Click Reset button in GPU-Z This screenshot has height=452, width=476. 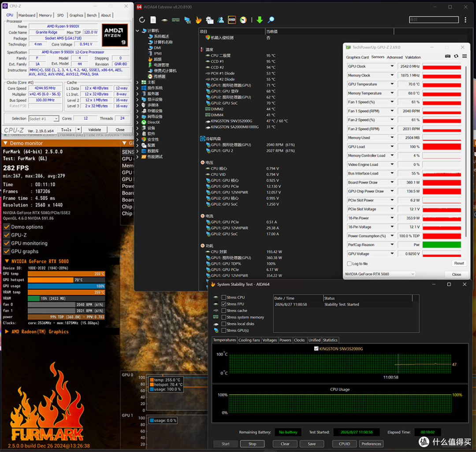tap(459, 263)
